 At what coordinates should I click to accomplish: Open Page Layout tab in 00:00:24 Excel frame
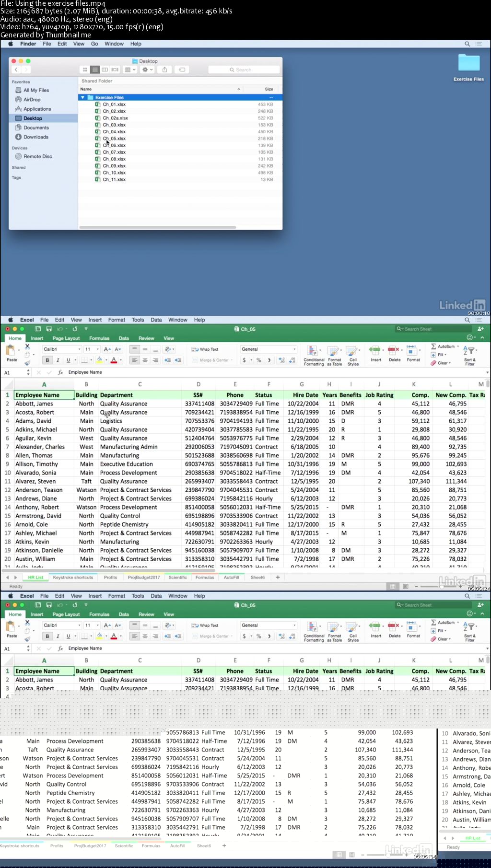[66, 338]
